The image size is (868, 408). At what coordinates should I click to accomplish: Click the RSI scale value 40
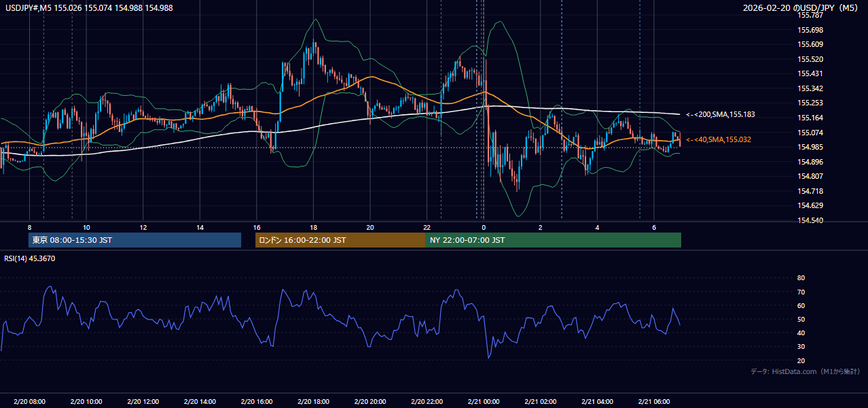[801, 333]
